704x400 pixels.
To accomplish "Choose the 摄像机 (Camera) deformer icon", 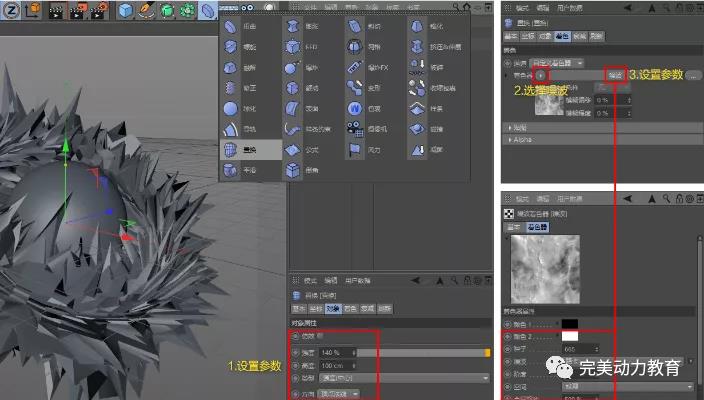I will (355, 128).
